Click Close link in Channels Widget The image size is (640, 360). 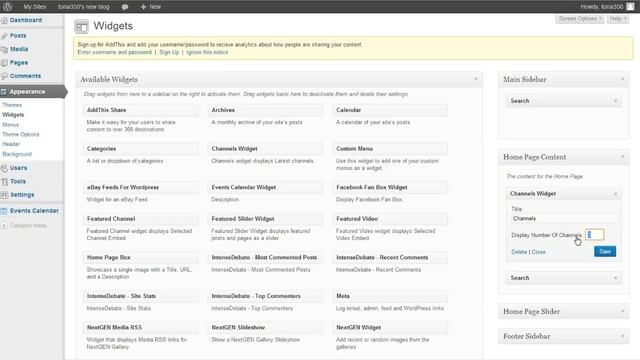(x=538, y=252)
